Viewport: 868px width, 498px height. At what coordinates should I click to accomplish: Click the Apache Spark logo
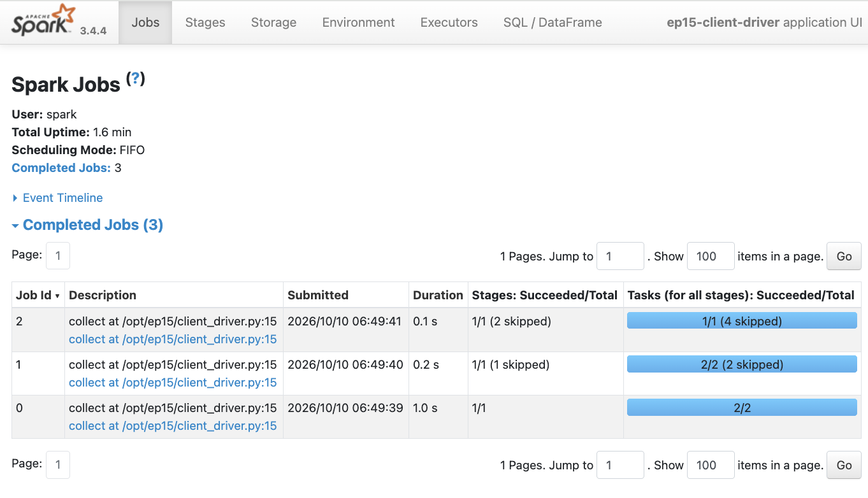point(43,21)
